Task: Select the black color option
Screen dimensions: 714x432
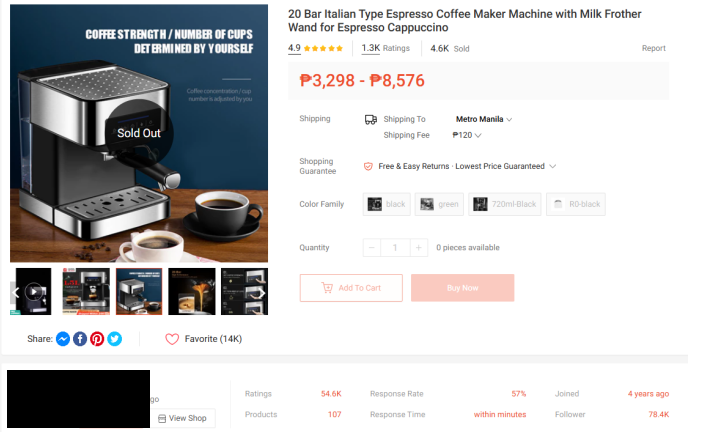Action: [387, 204]
